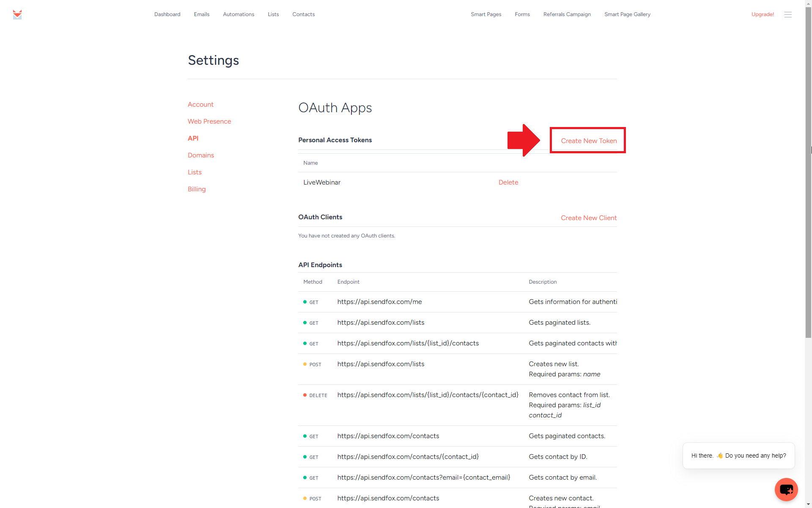
Task: Open the chat support bubble icon
Action: [786, 489]
